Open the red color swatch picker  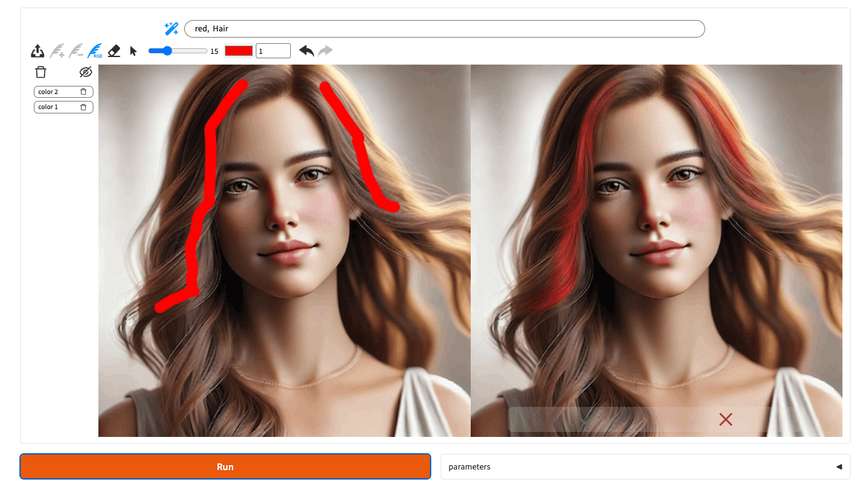pos(239,51)
